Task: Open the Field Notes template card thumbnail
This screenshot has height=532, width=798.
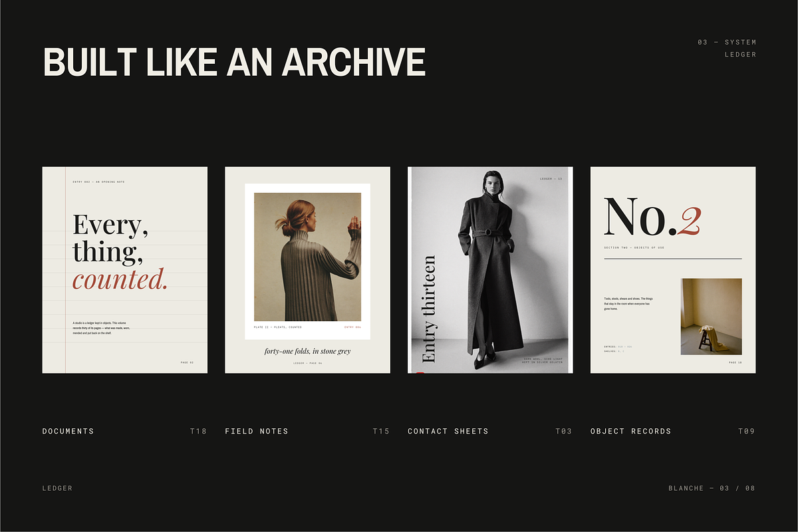Action: [307, 270]
